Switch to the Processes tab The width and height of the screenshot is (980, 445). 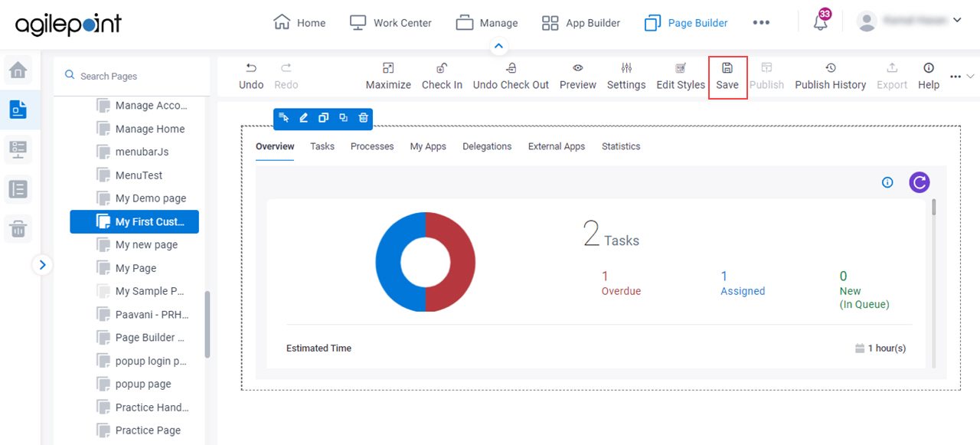[x=372, y=146]
